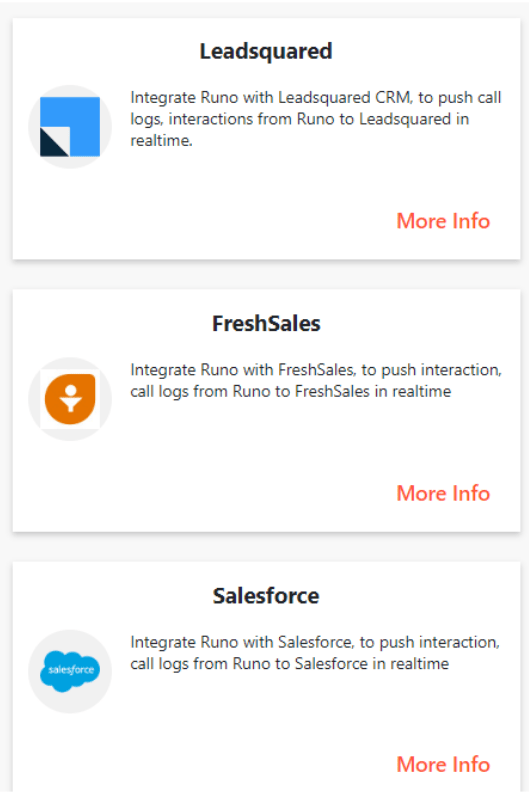Open More Info for FreshSales

[443, 493]
